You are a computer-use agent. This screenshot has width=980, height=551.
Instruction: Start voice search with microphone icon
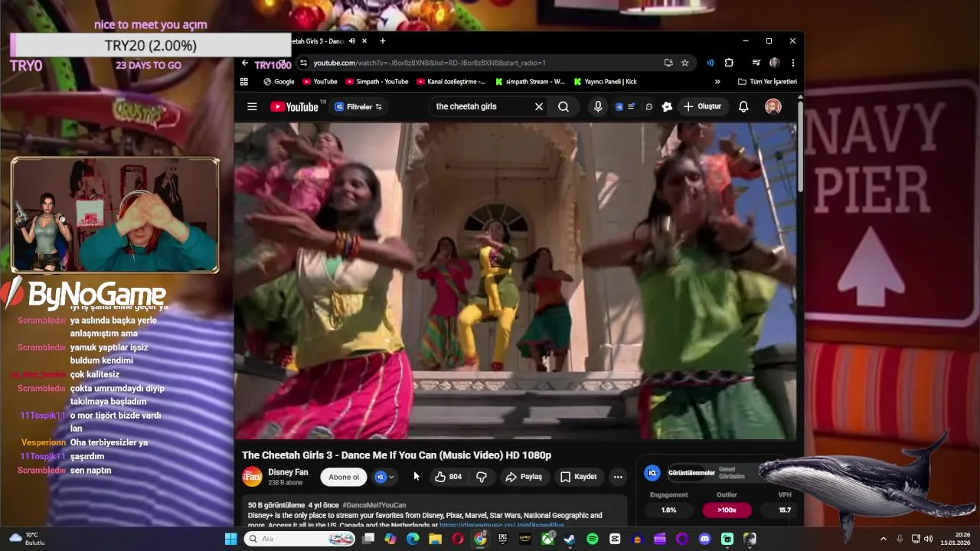tap(598, 106)
